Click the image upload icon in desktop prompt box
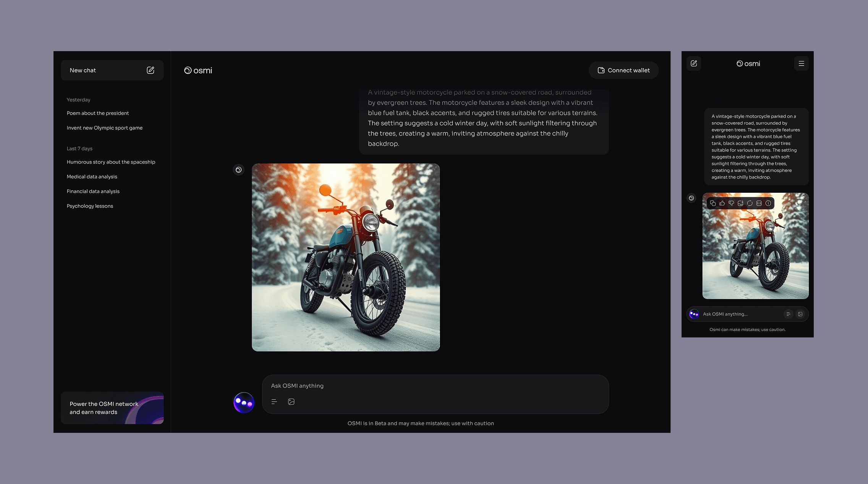This screenshot has height=484, width=868. tap(291, 402)
